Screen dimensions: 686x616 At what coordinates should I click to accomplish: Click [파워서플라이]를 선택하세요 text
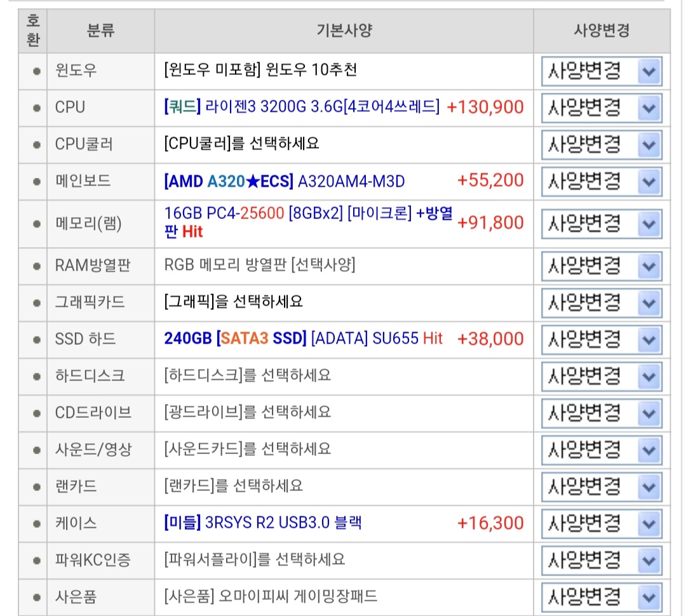255,559
